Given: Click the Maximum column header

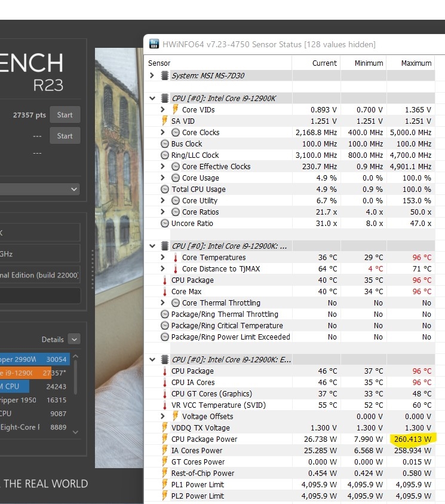Looking at the screenshot, I should 416,63.
